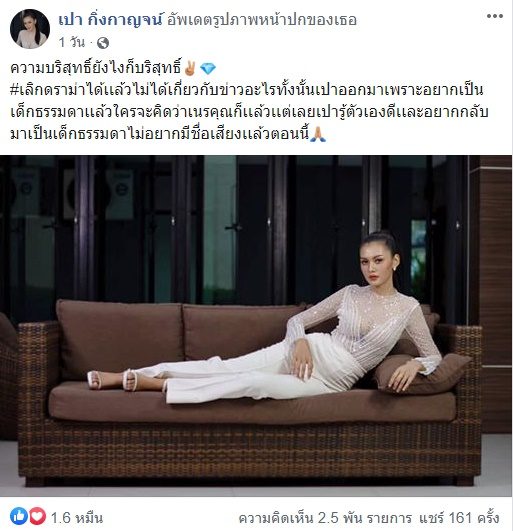This screenshot has width=513, height=531.
Task: Click the folded hands emoji ending caption
Action: pos(318,134)
